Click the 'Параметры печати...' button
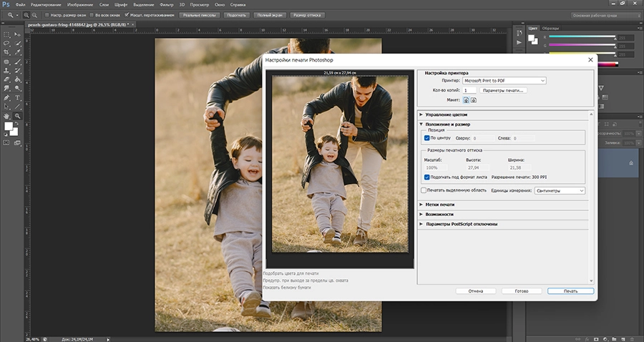The width and height of the screenshot is (644, 342). point(504,91)
